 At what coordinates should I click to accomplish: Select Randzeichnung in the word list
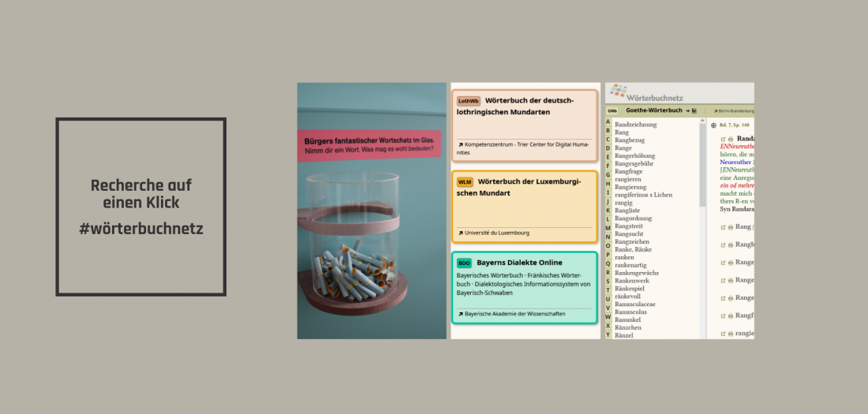635,125
